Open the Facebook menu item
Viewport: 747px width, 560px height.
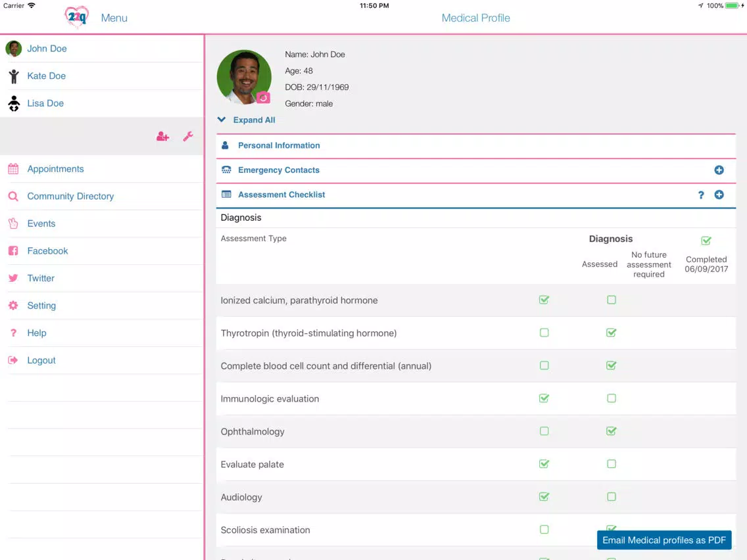click(x=102, y=251)
